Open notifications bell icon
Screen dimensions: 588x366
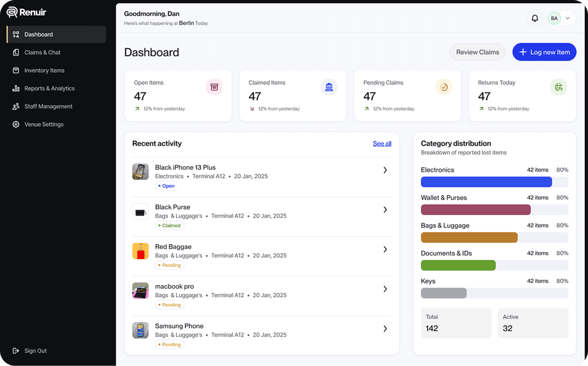coord(535,18)
